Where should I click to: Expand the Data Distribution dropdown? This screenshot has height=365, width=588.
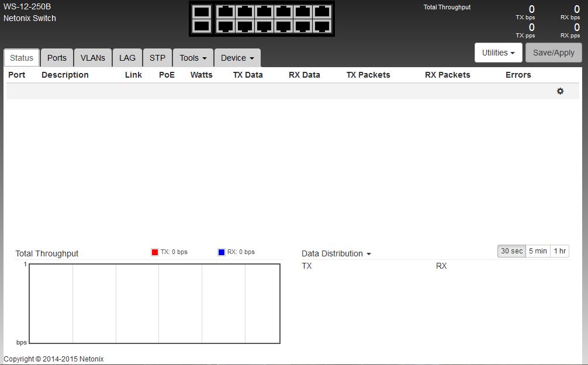pyautogui.click(x=336, y=253)
